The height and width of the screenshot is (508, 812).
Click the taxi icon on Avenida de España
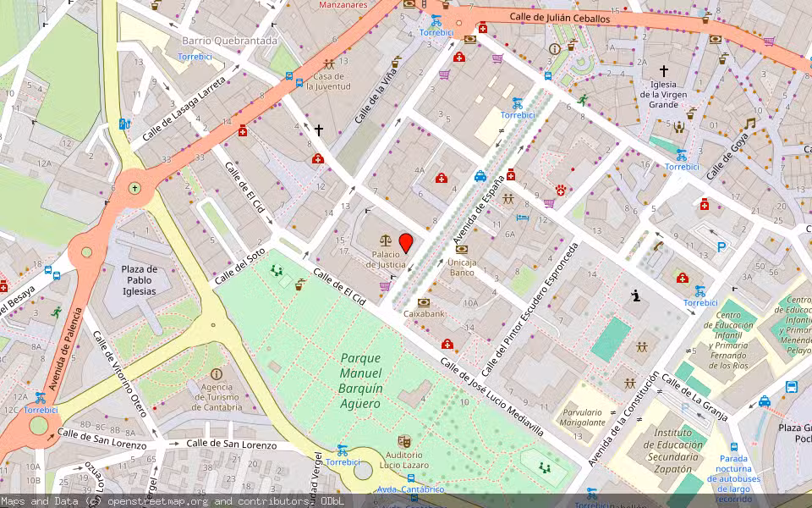click(x=480, y=176)
